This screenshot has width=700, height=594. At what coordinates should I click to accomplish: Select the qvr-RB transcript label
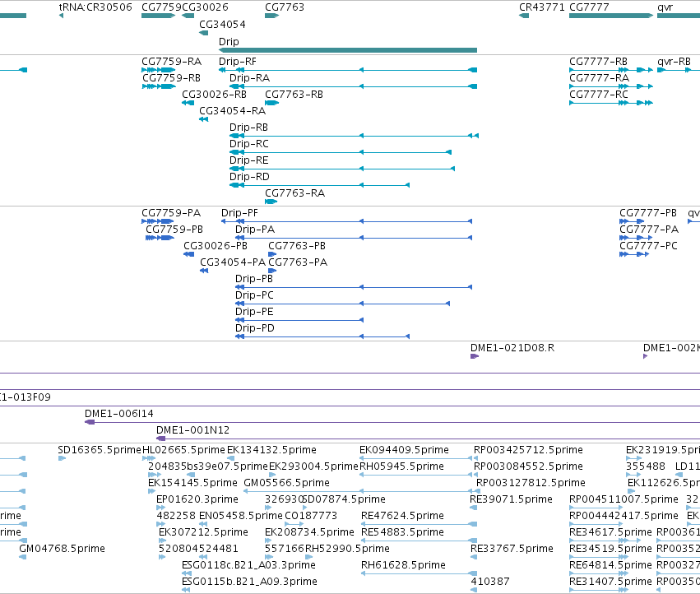tap(675, 62)
